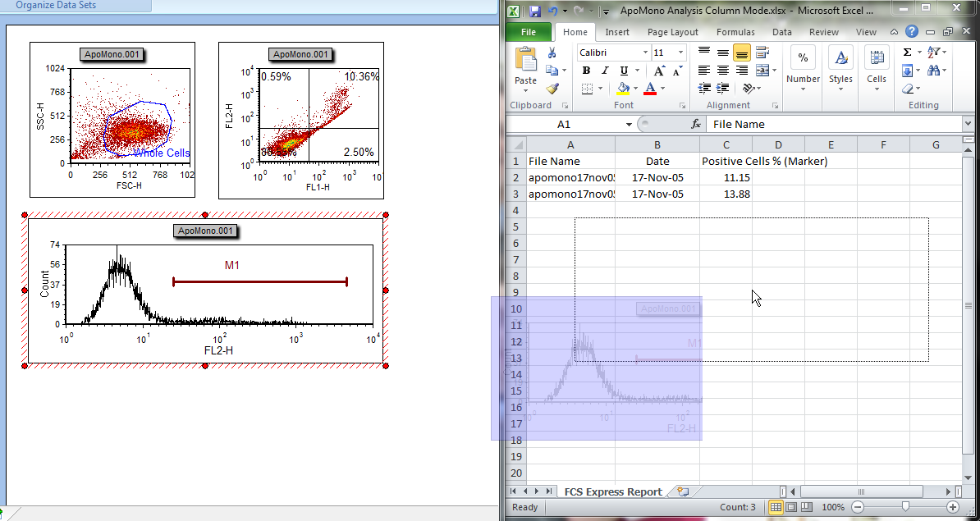Click the Sort & Filter icon
Viewport: 980px width, 521px height.
tap(934, 53)
